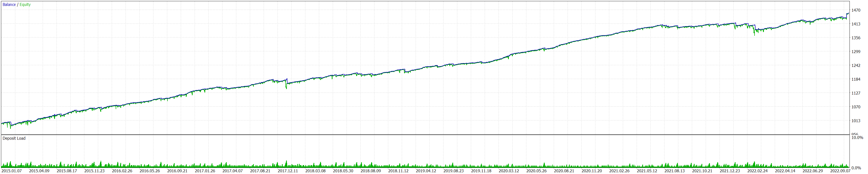Screen dimensions: 868x174
Task: Click the 10.0% deposit load label
Action: click(x=857, y=137)
